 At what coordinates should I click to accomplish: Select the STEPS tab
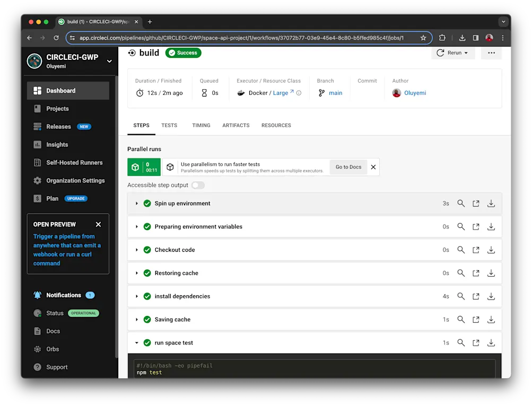(x=141, y=126)
